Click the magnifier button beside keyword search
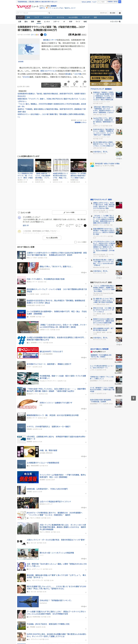 click(x=49, y=13)
